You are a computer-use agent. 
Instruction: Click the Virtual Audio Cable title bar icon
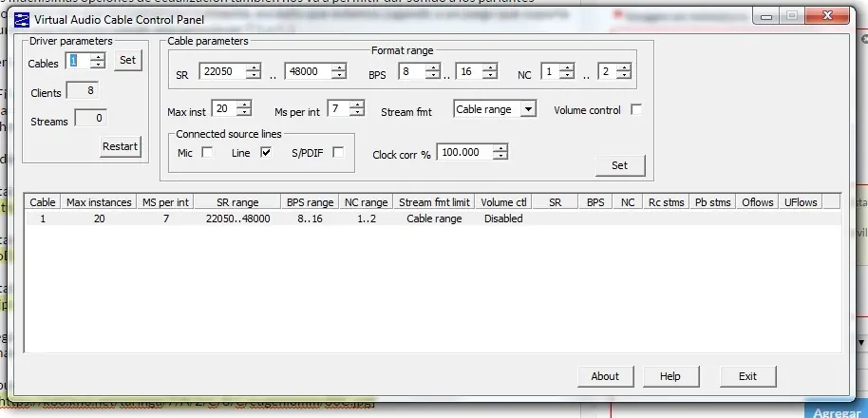22,21
